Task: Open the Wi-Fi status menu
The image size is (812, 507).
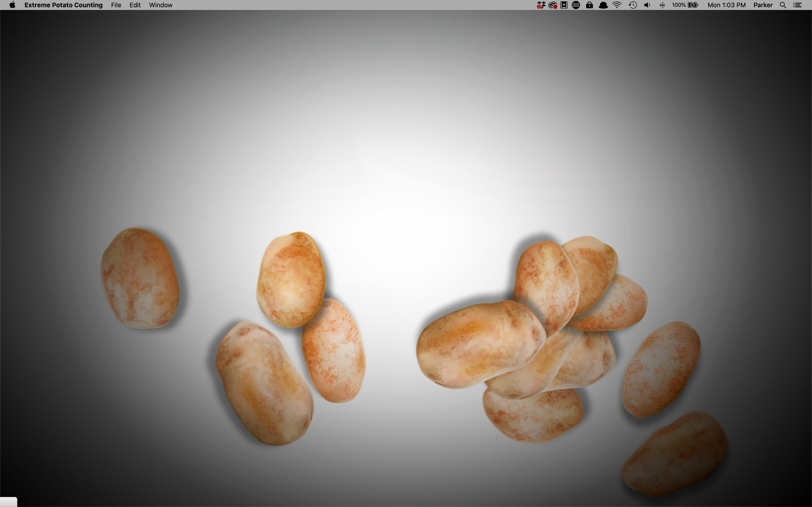Action: point(616,5)
